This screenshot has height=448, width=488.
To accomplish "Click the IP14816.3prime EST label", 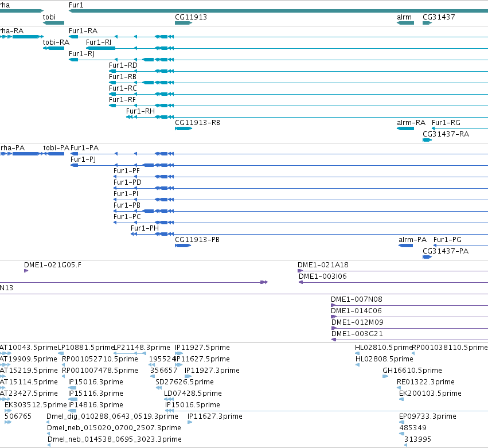I will 96,406.
